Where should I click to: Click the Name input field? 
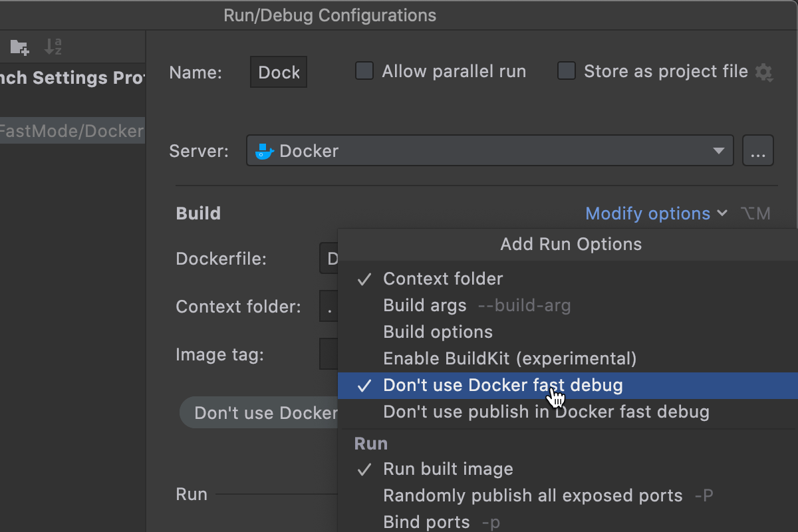click(x=279, y=72)
